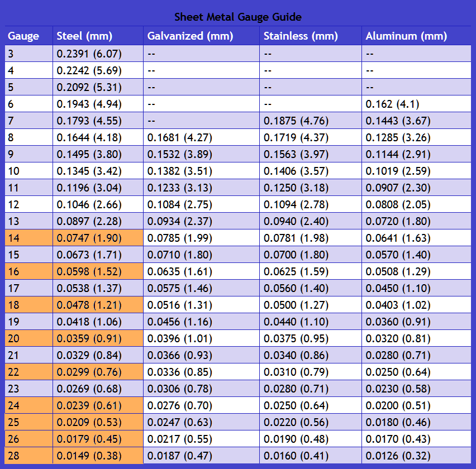Click highlighted steel cell "0.0478 (1.21)"
Image resolution: width=476 pixels, height=469 pixels.
point(98,305)
